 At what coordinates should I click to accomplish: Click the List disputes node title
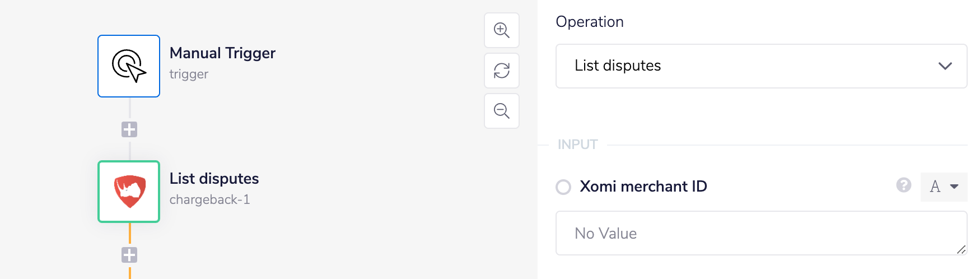pyautogui.click(x=214, y=179)
